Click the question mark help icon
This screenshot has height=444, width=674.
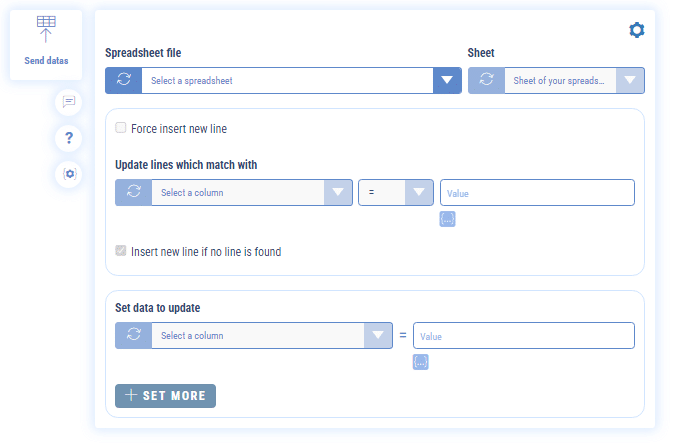(x=68, y=138)
